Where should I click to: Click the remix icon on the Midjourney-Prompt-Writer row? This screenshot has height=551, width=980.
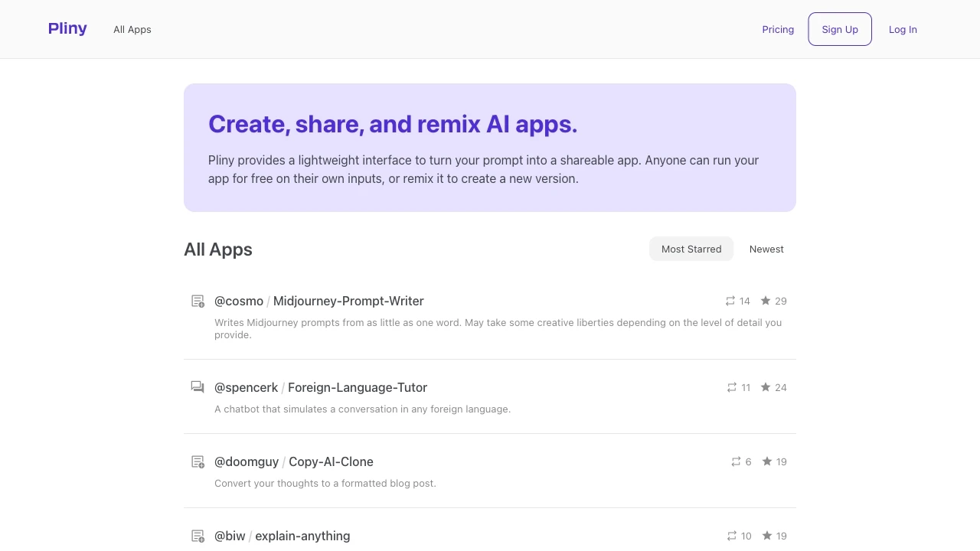click(730, 301)
